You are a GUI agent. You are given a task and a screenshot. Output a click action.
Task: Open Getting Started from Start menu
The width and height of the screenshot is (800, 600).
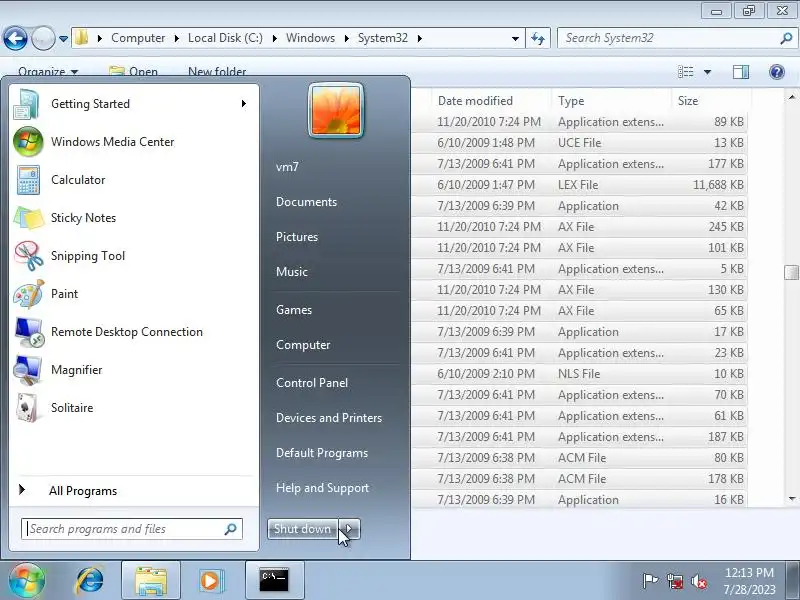(x=134, y=104)
